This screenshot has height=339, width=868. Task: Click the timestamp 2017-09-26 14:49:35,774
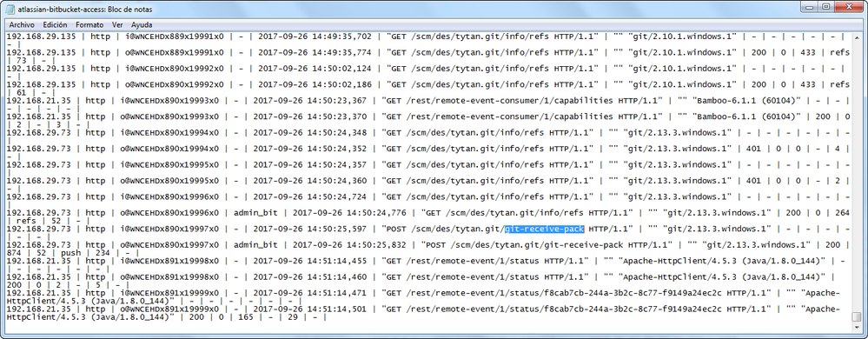315,52
